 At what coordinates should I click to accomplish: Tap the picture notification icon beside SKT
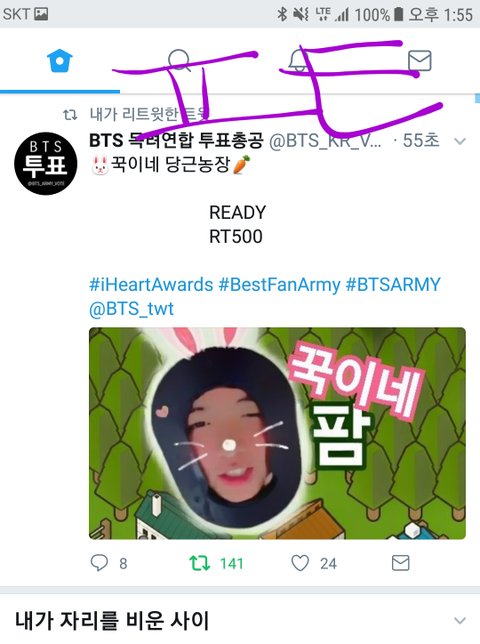[x=41, y=14]
